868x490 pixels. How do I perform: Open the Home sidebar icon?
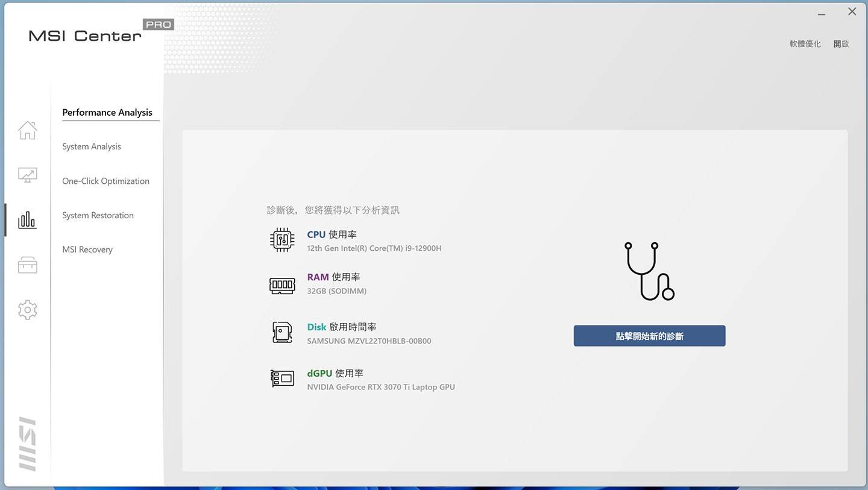27,130
